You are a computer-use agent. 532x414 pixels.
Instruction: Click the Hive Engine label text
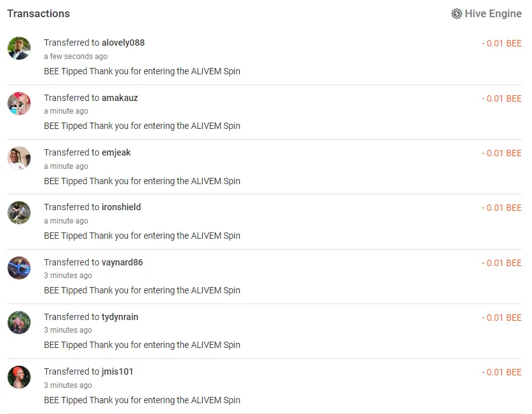(493, 13)
